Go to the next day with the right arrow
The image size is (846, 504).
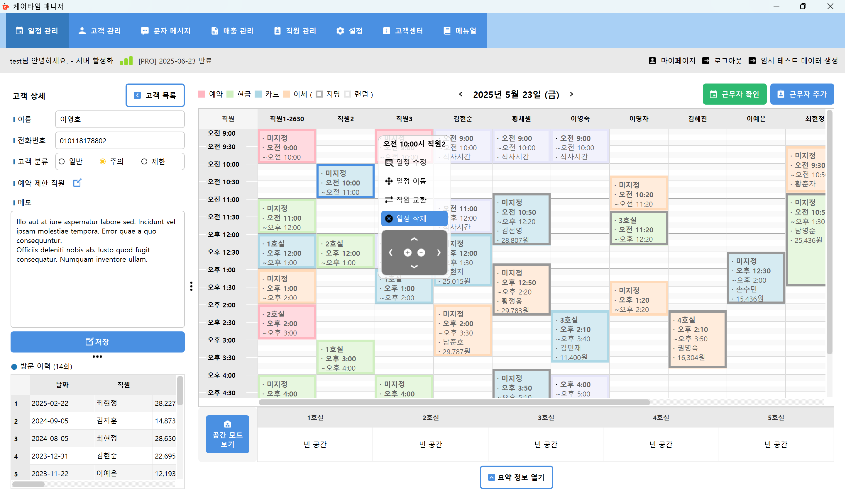[x=571, y=94]
